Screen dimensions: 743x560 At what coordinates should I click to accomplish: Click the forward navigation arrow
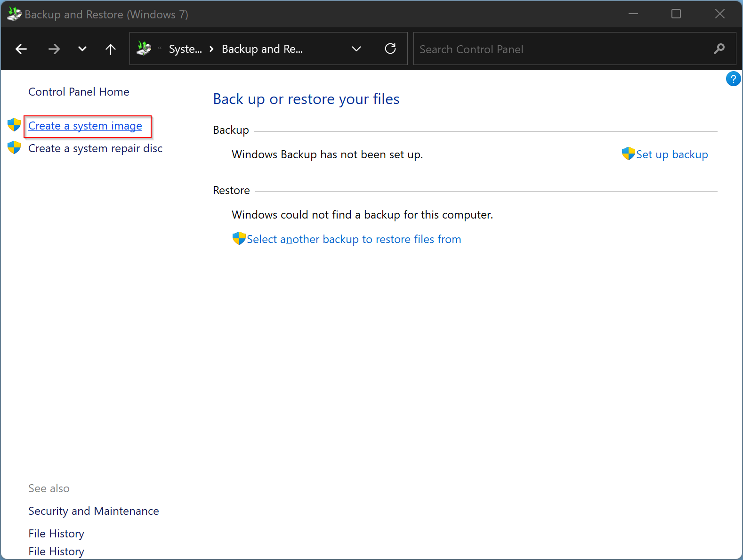(x=54, y=49)
